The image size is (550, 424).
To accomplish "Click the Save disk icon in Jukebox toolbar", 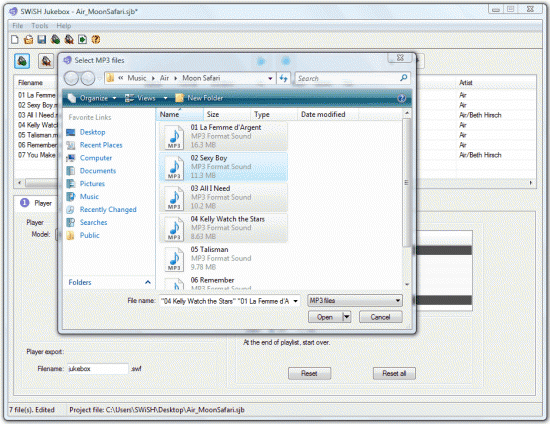I will (x=42, y=40).
